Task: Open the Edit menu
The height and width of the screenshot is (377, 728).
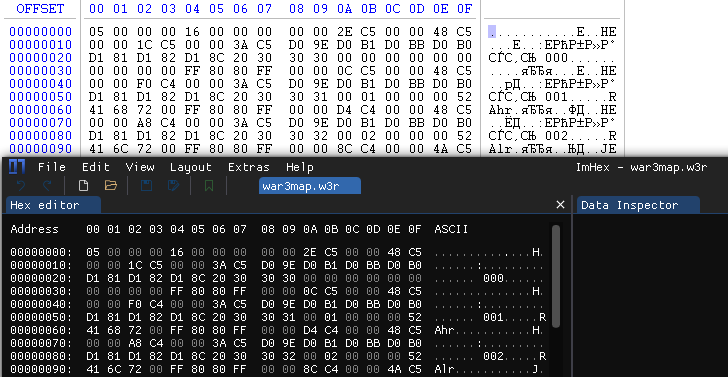Action: click(96, 167)
